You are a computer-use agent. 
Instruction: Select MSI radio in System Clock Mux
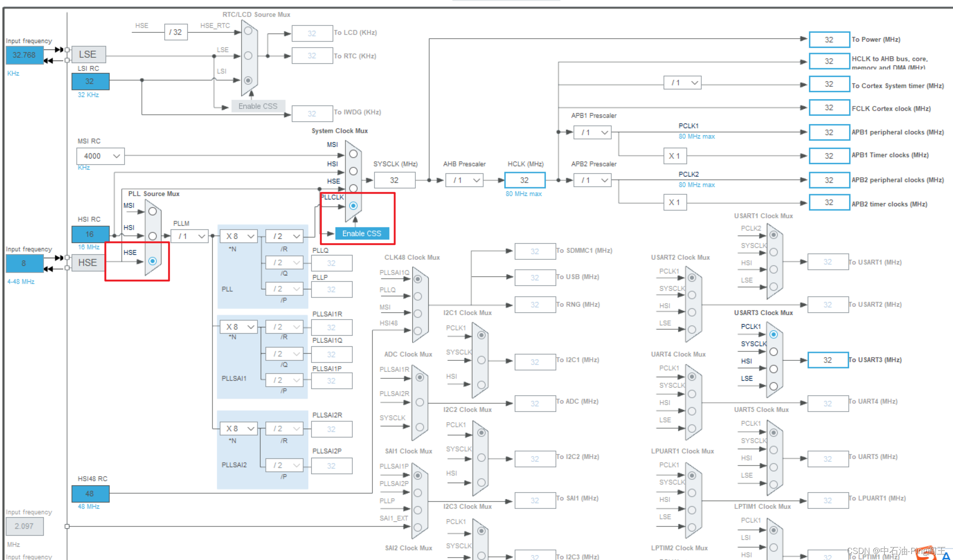[x=353, y=154]
